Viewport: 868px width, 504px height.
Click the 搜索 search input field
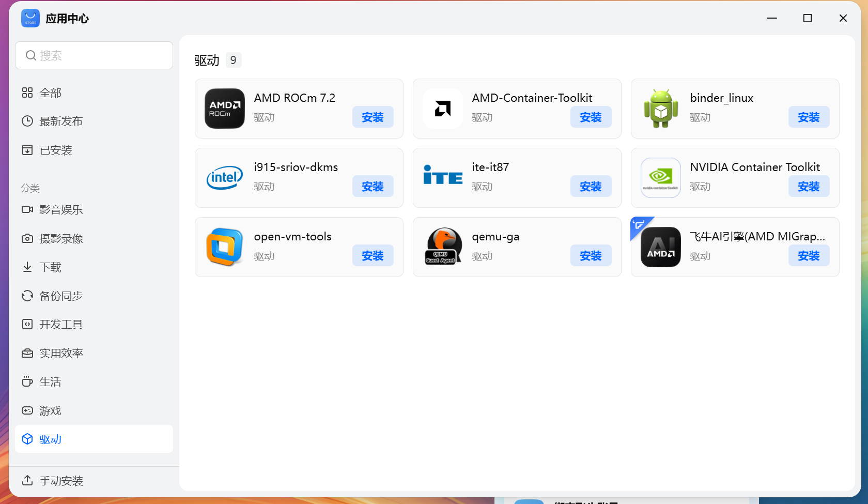94,55
